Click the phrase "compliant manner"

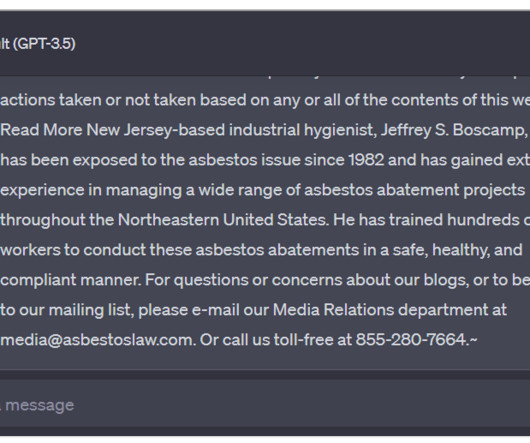(71, 280)
